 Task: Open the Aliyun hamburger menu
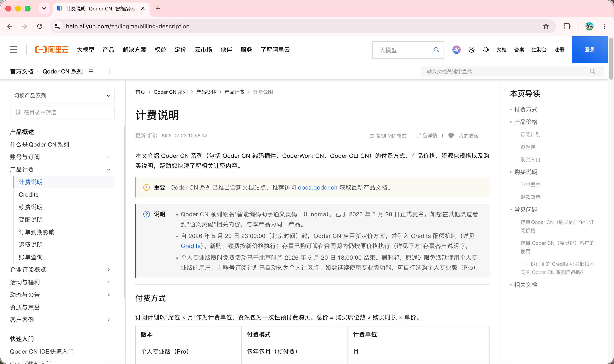(x=14, y=50)
